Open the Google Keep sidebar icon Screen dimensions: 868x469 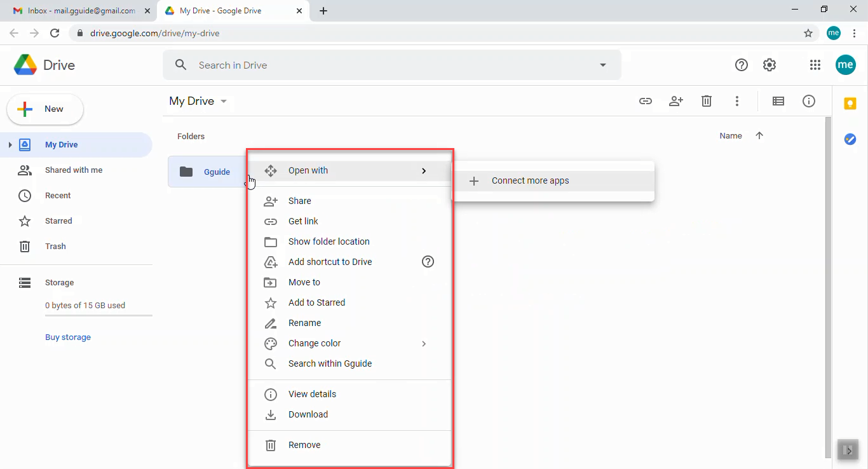tap(850, 103)
